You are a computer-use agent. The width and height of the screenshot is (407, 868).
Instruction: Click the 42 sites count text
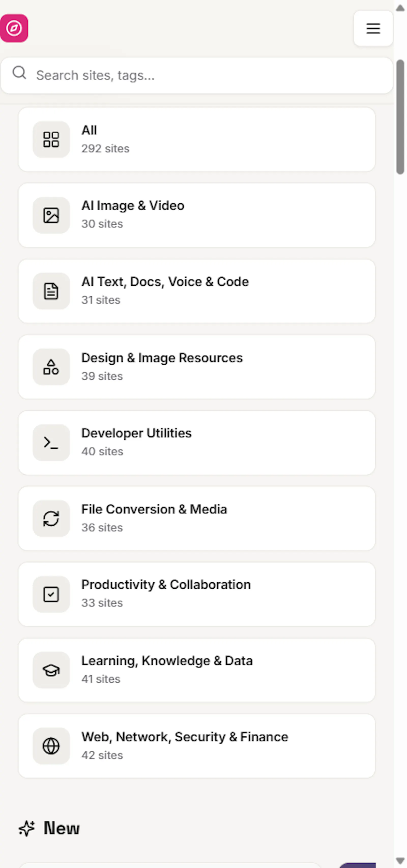[102, 755]
